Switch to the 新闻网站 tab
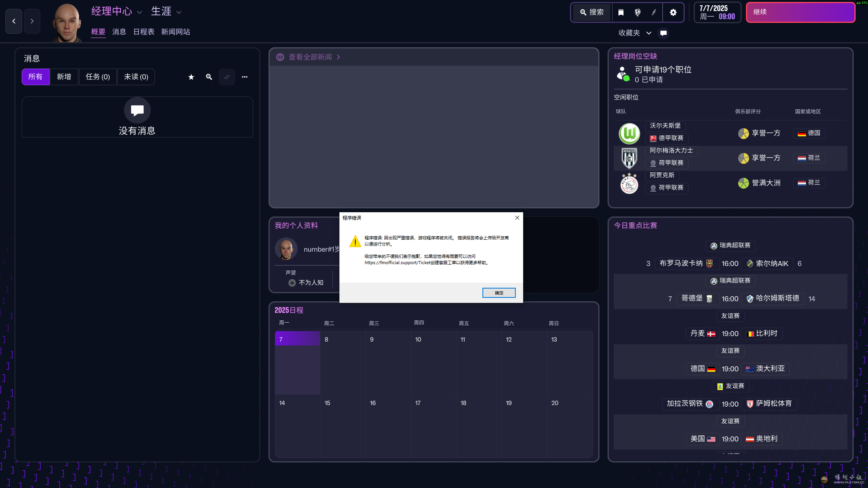Viewport: 868px width, 488px height. 176,32
